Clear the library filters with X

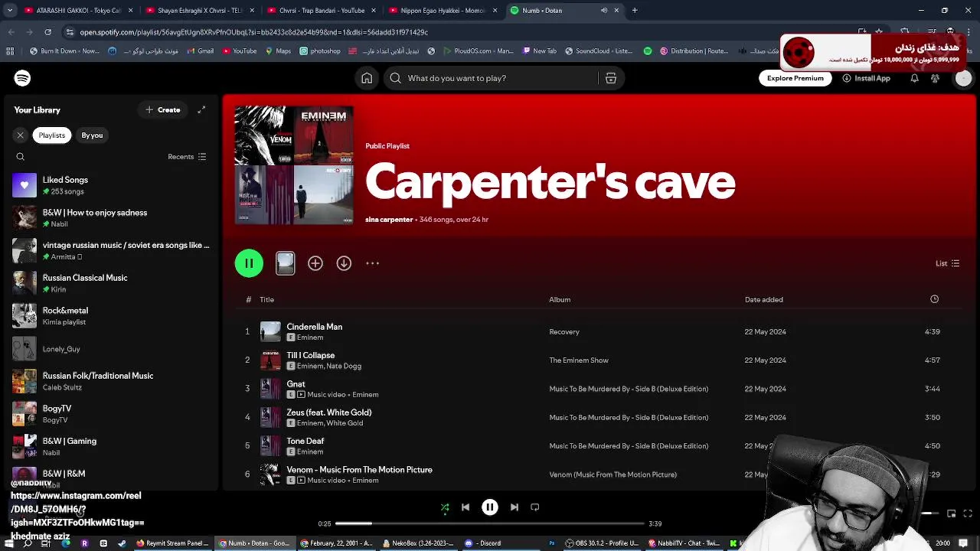click(21, 135)
